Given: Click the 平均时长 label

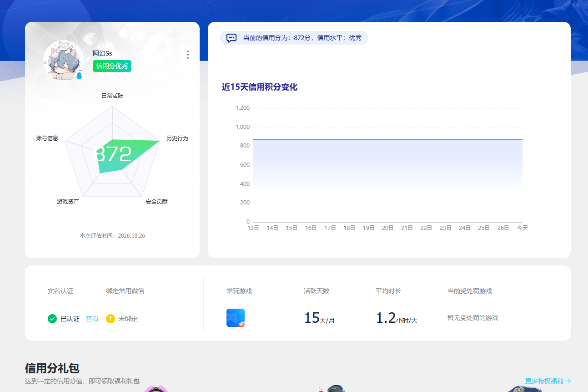Looking at the screenshot, I should coord(388,291).
